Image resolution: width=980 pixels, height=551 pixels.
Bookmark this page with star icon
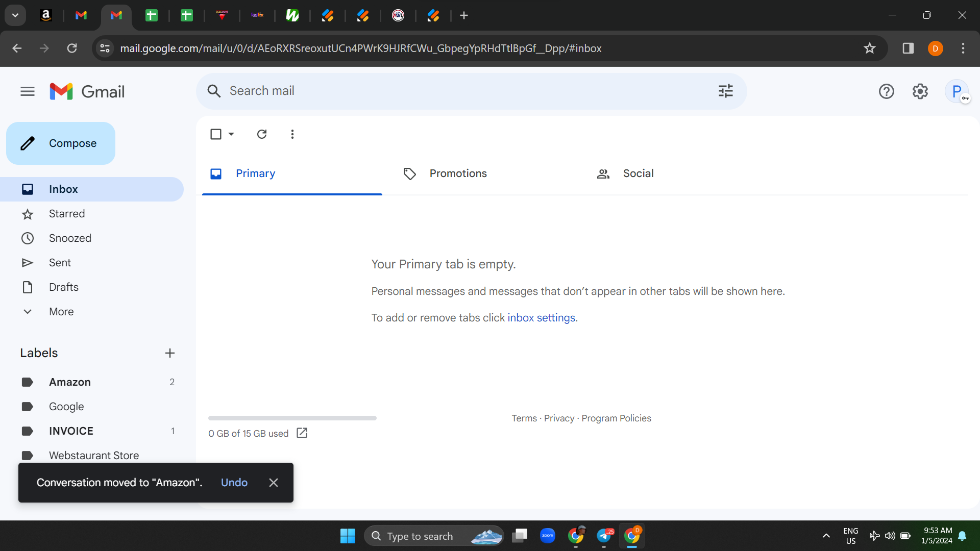point(870,48)
